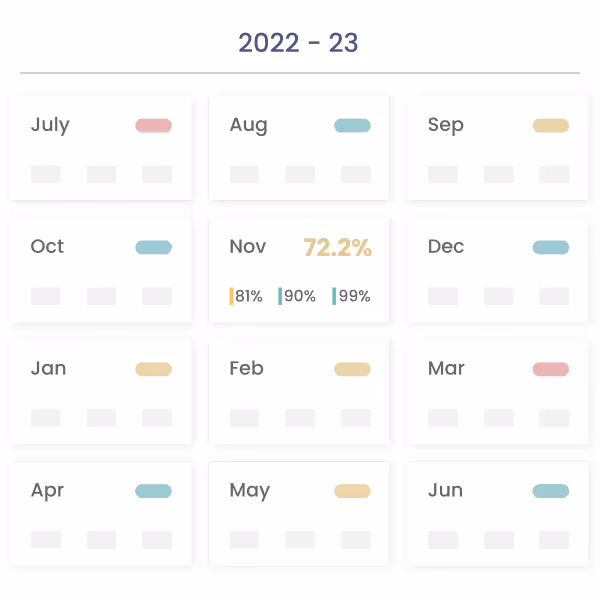
Task: Click the 2022 - 23 year heading
Action: click(298, 43)
